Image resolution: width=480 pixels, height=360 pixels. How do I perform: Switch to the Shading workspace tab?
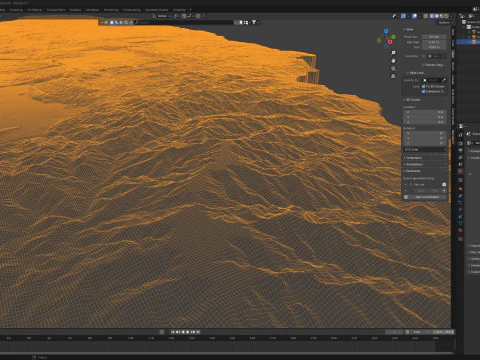75,10
